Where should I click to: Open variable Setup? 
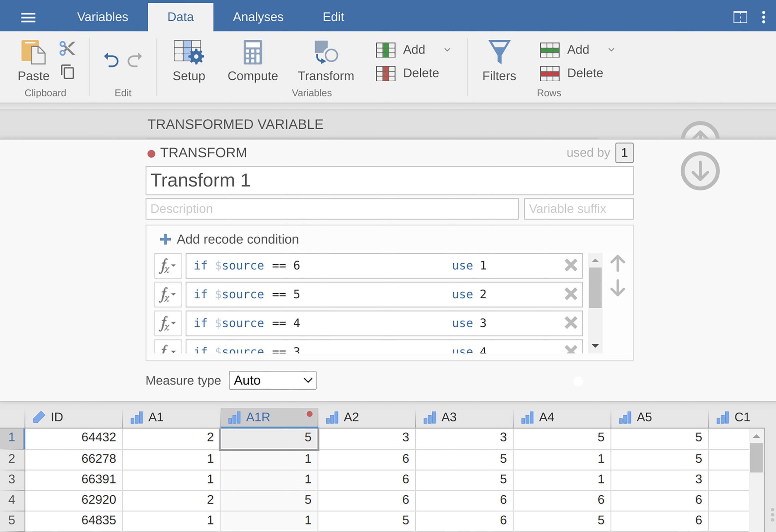coord(189,61)
